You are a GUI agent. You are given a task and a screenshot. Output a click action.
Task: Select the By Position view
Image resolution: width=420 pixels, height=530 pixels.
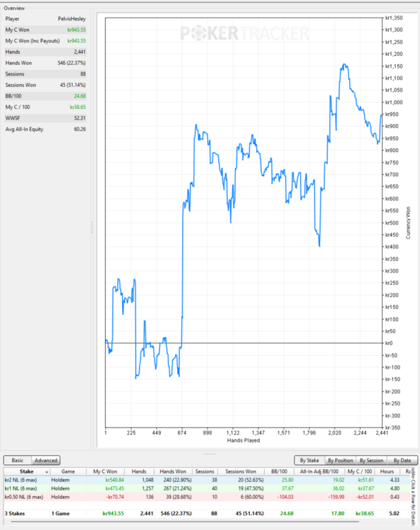click(x=340, y=460)
